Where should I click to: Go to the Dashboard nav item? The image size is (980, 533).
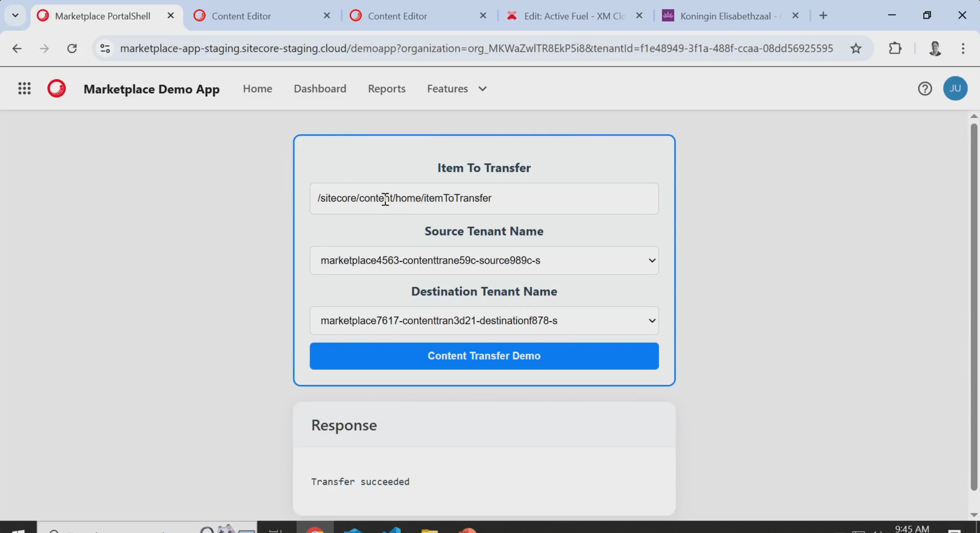coord(320,89)
